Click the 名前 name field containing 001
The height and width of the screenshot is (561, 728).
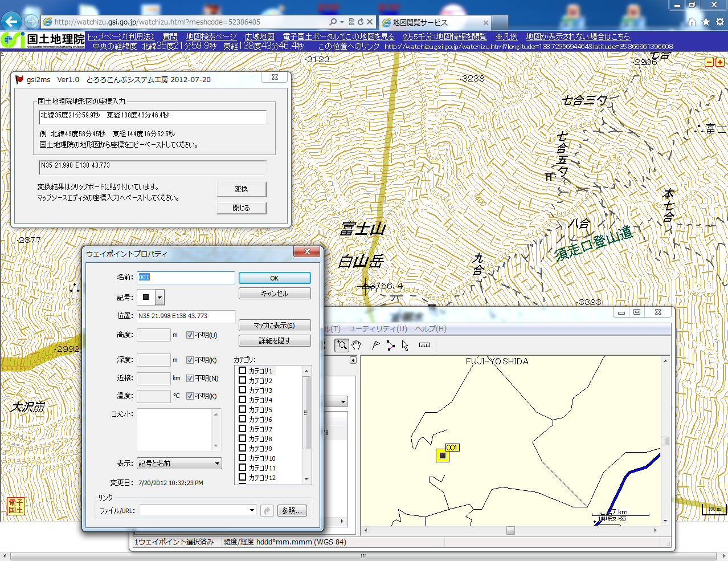tap(186, 278)
